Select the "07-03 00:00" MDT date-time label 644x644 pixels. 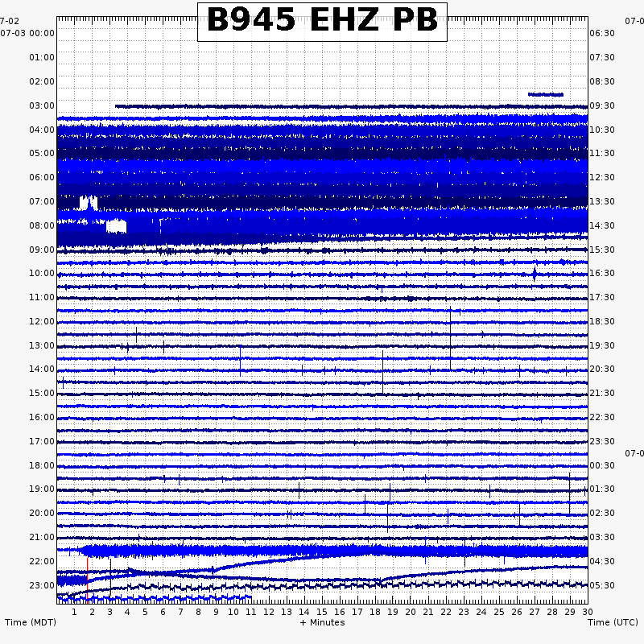click(x=27, y=33)
